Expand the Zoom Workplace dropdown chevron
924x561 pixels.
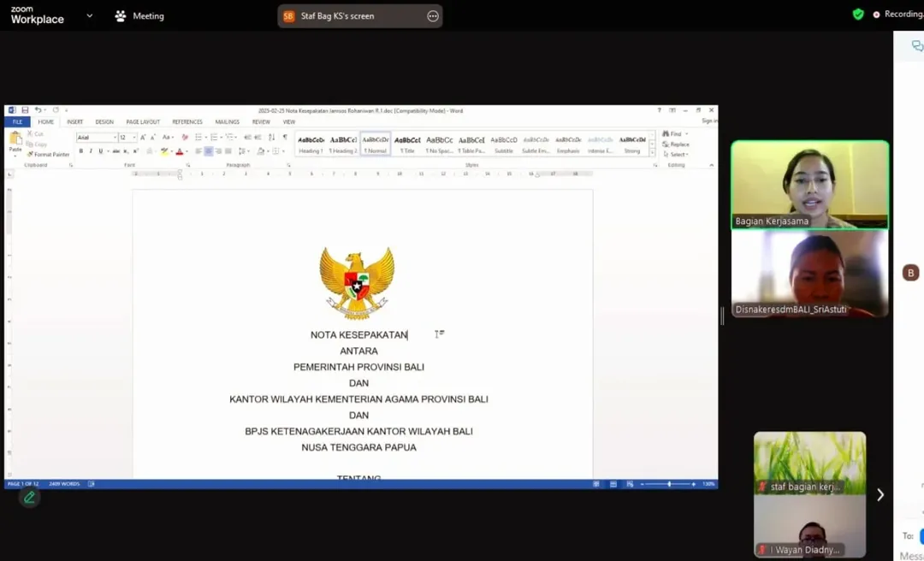90,15
